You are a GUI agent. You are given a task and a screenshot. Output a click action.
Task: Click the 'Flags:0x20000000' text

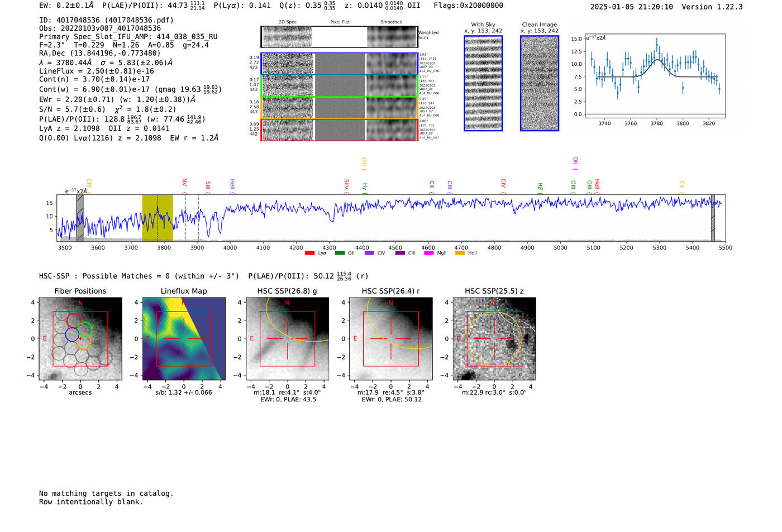click(468, 6)
